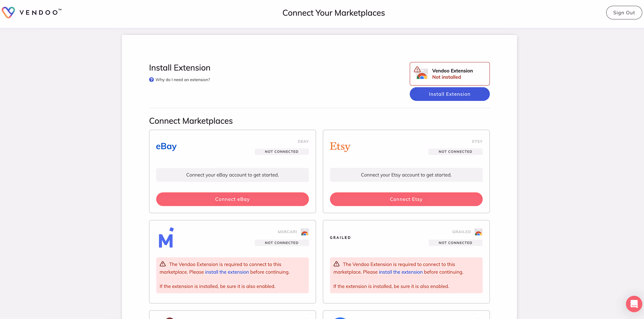
Task: Click the warning triangle next to Vendoo Extension
Action: 418,70
